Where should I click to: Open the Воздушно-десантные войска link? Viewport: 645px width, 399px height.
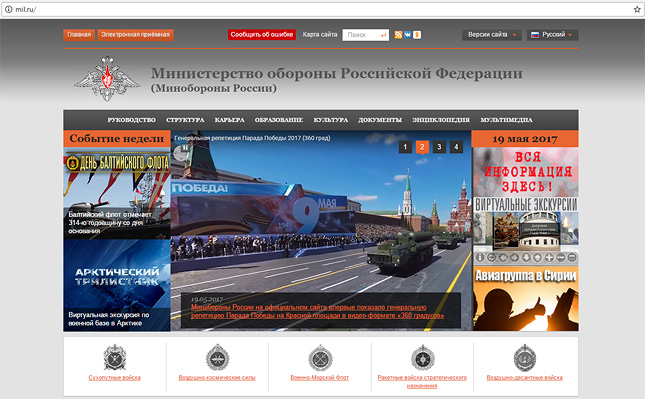[524, 378]
